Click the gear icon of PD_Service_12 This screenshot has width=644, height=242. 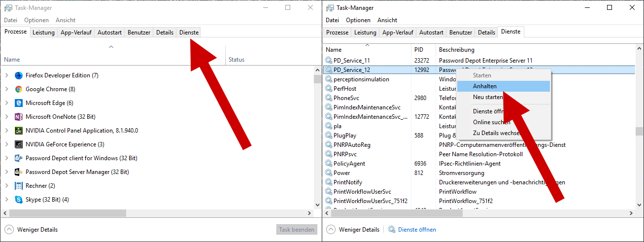[x=329, y=69]
